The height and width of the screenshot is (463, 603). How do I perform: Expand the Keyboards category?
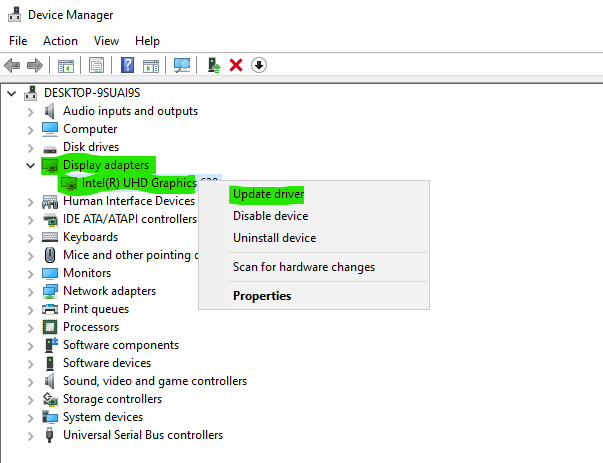30,238
